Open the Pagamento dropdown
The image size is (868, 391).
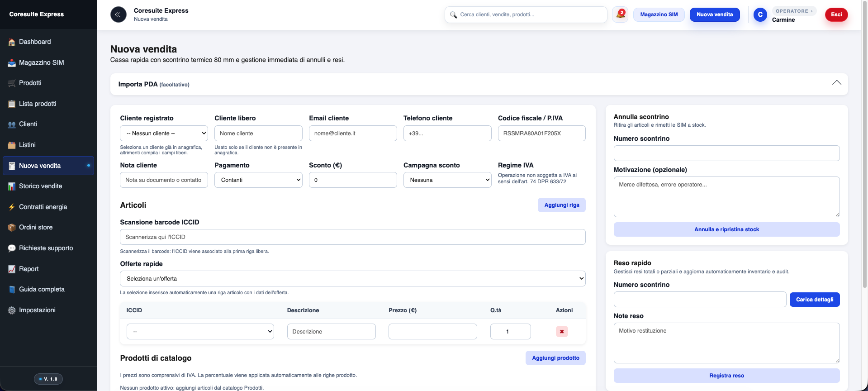pos(258,180)
